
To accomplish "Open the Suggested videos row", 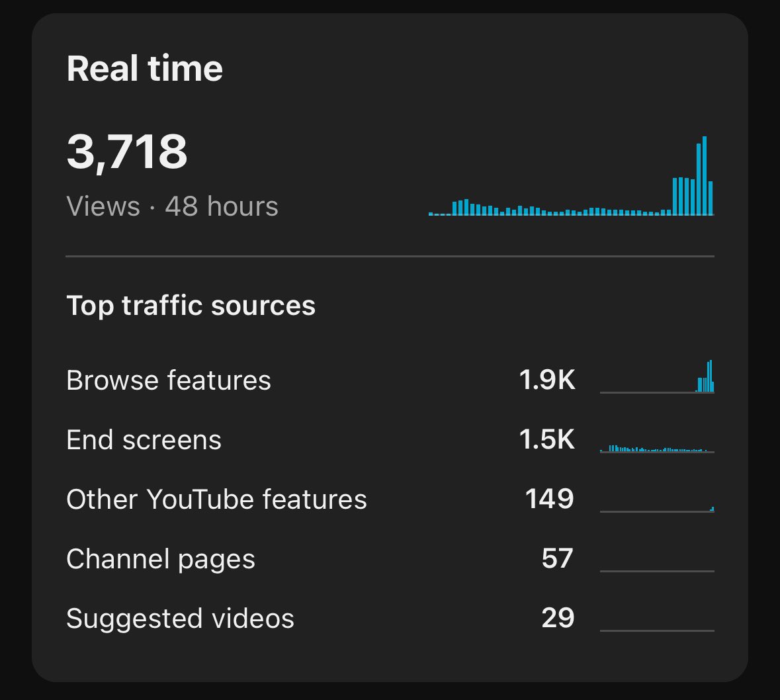I will 390,619.
